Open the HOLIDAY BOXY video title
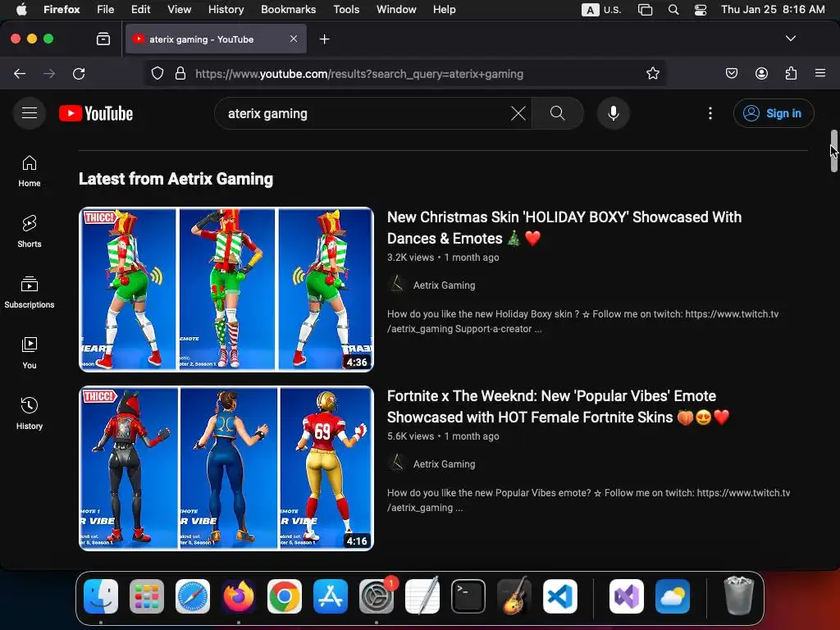Image resolution: width=840 pixels, height=630 pixels. pos(564,228)
